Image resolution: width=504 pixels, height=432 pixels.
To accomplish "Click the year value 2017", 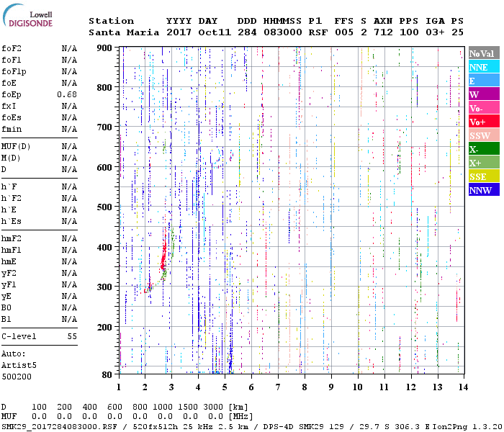I will point(179,32).
